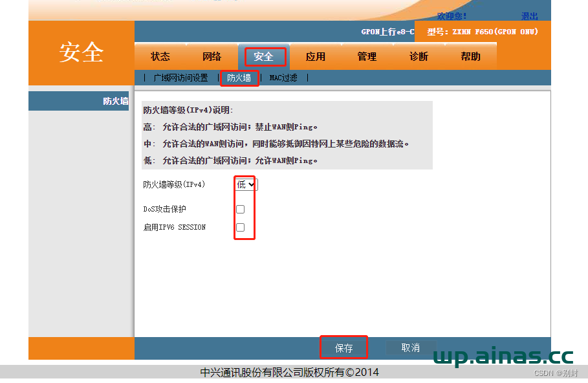This screenshot has width=588, height=383.
Task: Select the 防火墙 submenu item
Action: point(239,78)
